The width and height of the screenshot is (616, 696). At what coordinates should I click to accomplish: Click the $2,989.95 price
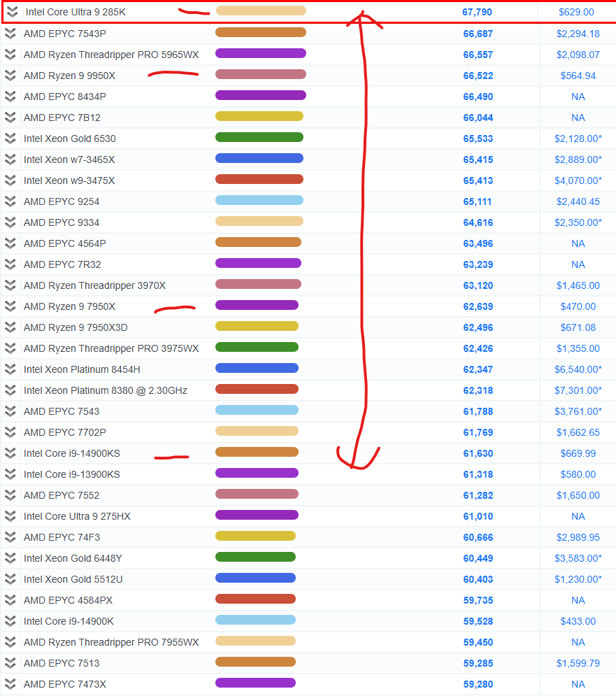click(x=578, y=537)
